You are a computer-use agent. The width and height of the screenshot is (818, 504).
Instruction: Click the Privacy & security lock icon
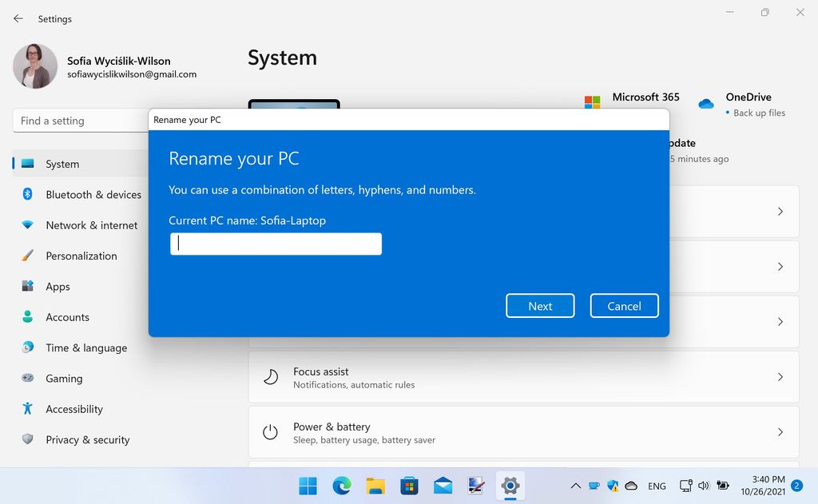(x=28, y=439)
